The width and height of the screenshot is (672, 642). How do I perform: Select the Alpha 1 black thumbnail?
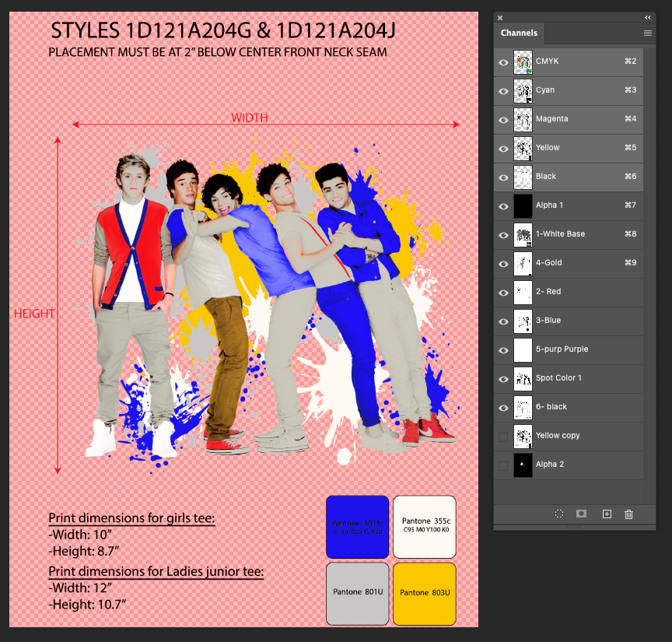pyautogui.click(x=523, y=206)
